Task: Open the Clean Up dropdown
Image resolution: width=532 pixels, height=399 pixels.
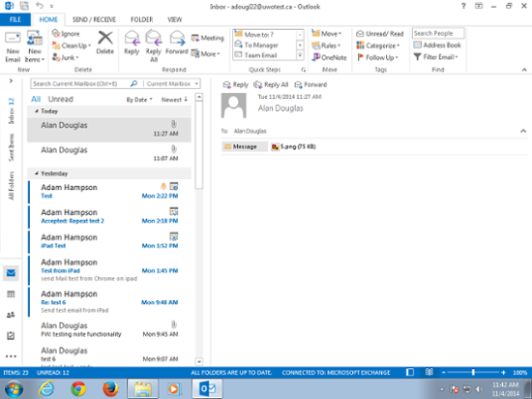Action: point(72,46)
